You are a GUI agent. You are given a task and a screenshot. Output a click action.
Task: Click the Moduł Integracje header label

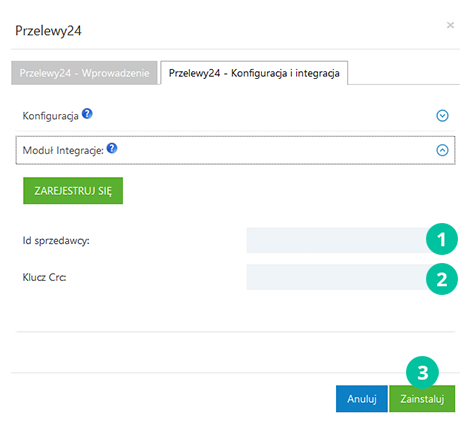tap(63, 150)
